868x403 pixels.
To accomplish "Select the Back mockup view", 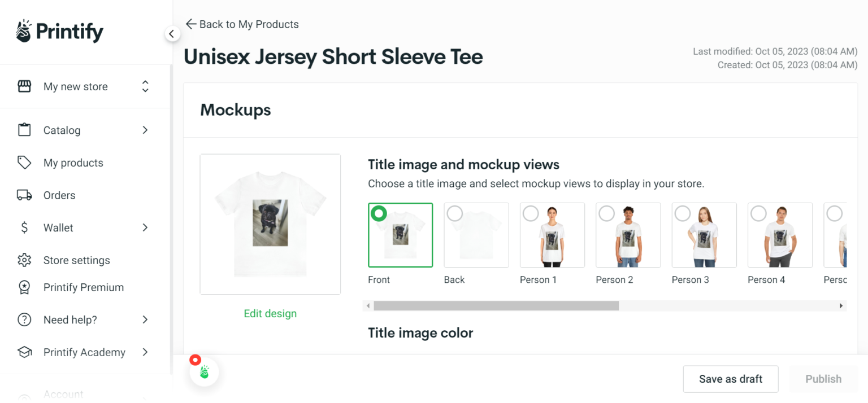I will pos(454,213).
